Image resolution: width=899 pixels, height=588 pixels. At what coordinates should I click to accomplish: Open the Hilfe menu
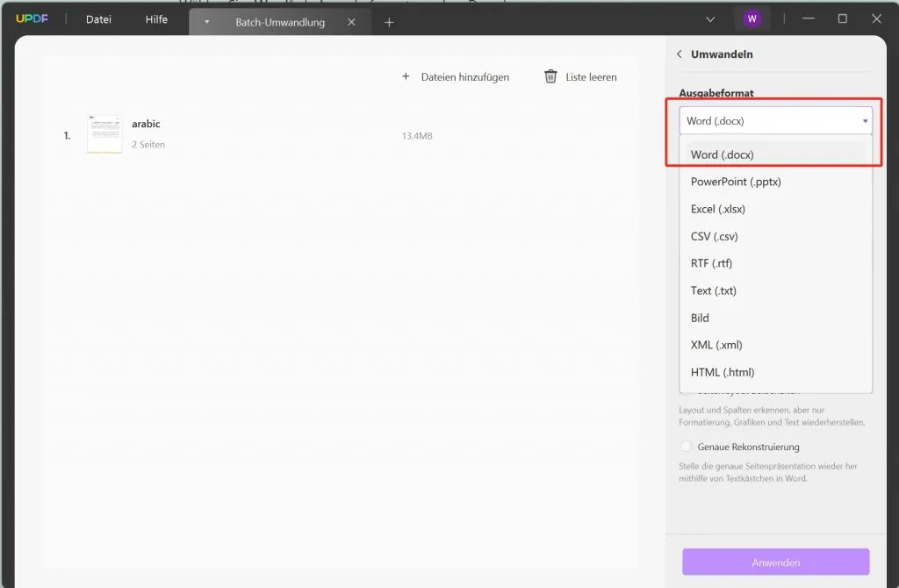(x=156, y=19)
